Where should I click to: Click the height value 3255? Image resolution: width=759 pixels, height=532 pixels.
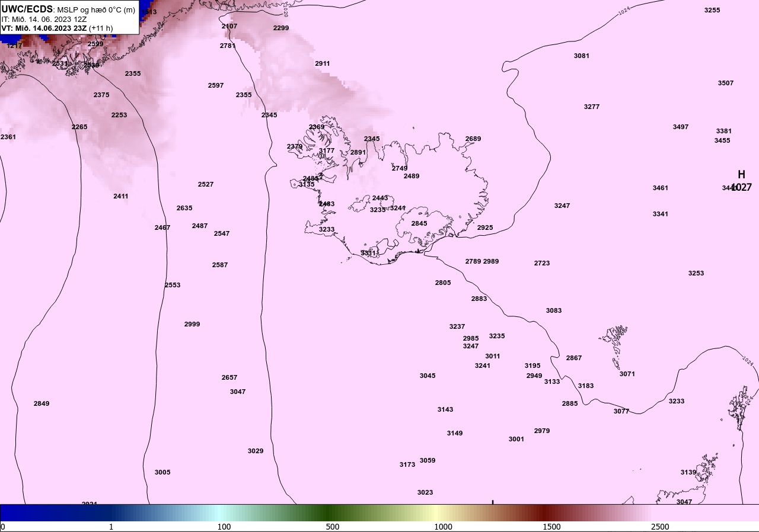(712, 10)
